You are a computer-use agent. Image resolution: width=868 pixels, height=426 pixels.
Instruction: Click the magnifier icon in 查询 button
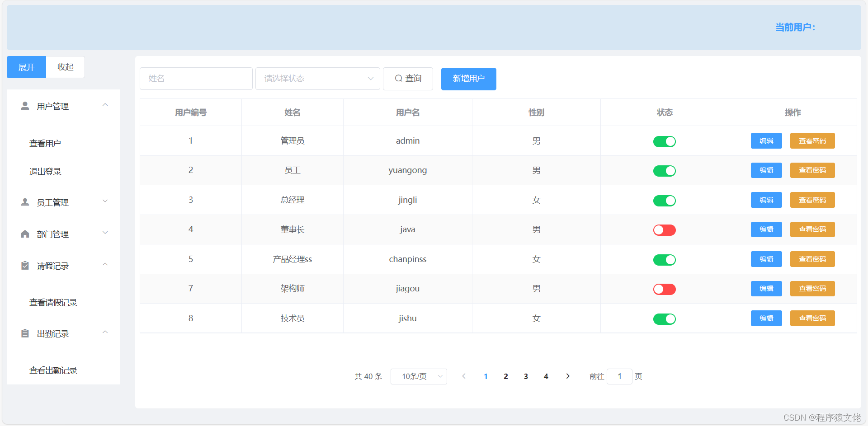pos(398,79)
